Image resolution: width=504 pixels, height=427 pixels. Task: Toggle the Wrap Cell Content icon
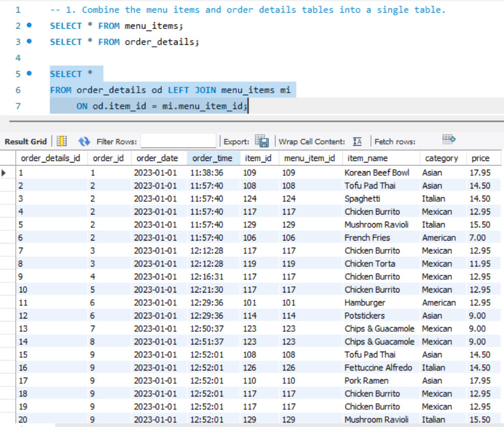tap(357, 142)
